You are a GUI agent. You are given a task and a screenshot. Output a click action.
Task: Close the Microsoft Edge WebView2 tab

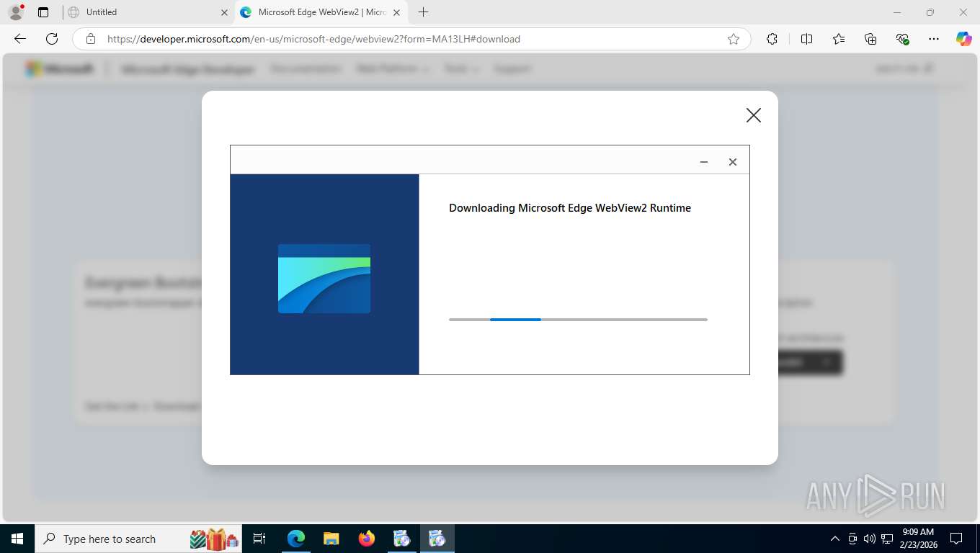396,12
